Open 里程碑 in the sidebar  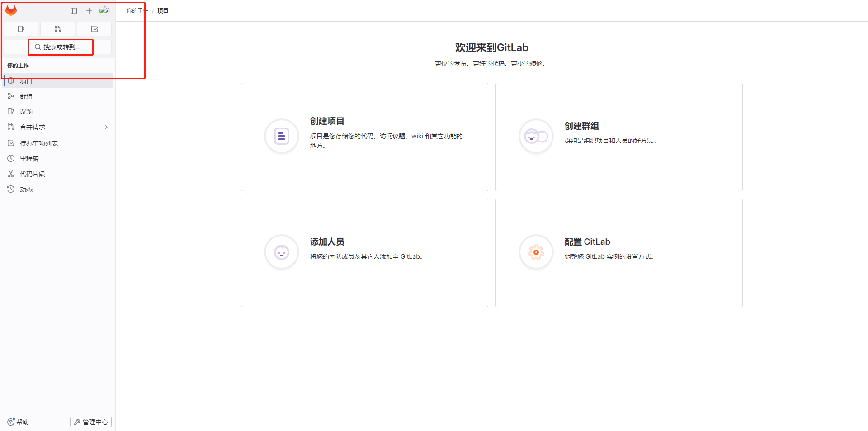click(58, 159)
